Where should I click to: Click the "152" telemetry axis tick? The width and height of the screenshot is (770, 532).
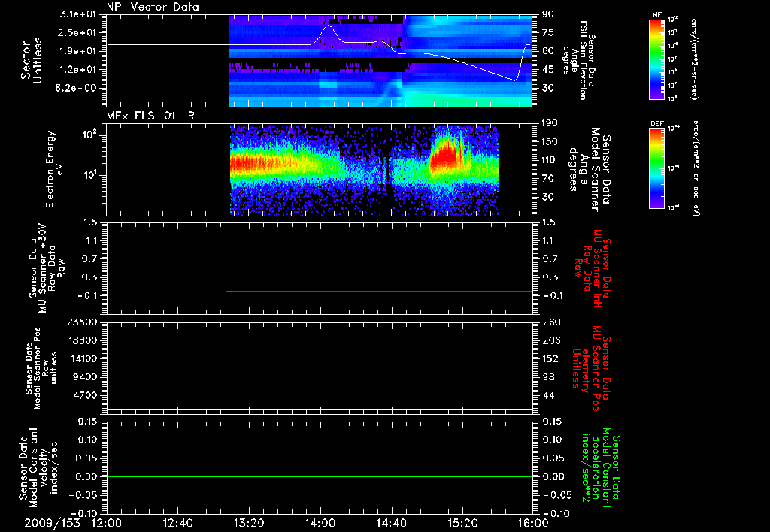550,358
